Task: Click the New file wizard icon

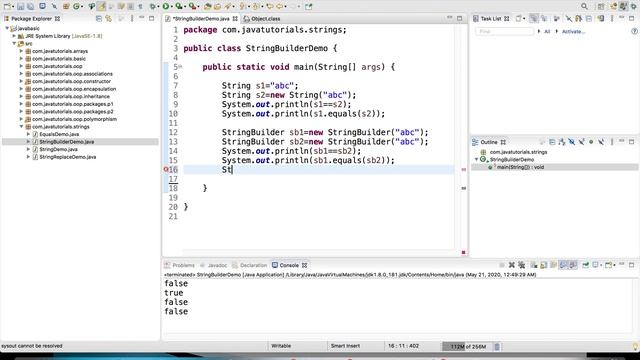Action: [x=8, y=7]
